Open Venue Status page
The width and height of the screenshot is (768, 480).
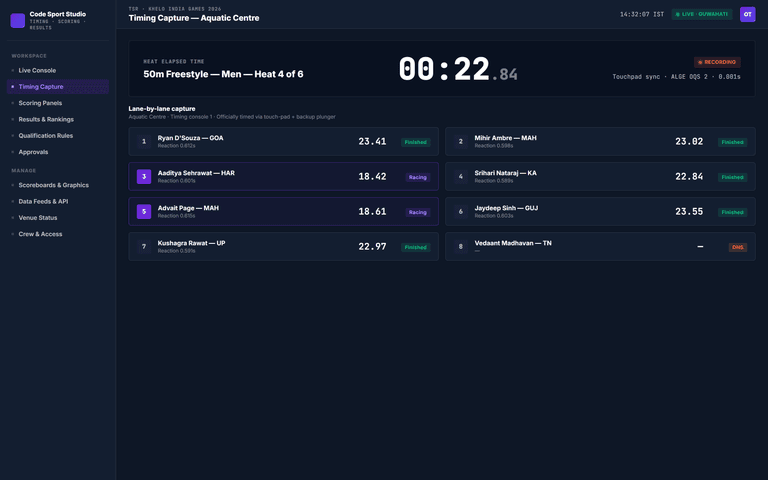pyautogui.click(x=58, y=218)
